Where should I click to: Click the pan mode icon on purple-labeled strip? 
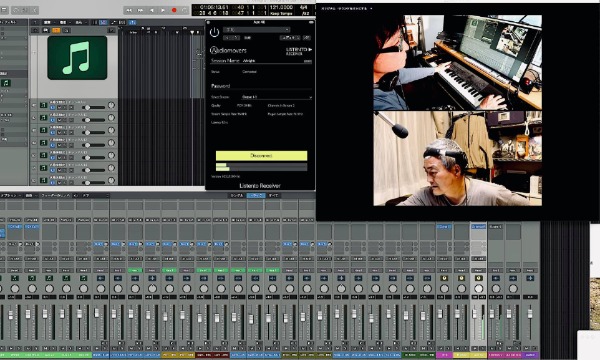click(530, 278)
